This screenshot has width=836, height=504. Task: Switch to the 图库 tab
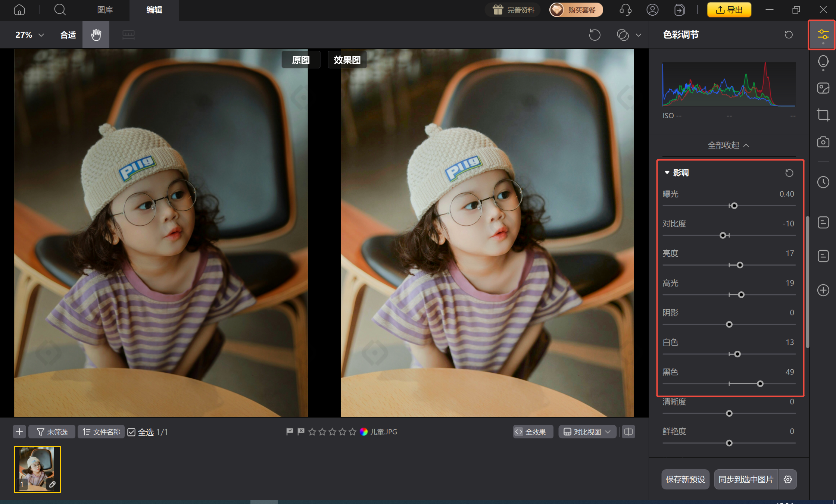tap(105, 10)
